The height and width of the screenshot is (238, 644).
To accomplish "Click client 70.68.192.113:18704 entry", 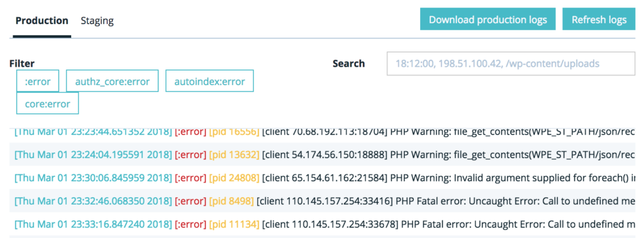I will (x=325, y=132).
